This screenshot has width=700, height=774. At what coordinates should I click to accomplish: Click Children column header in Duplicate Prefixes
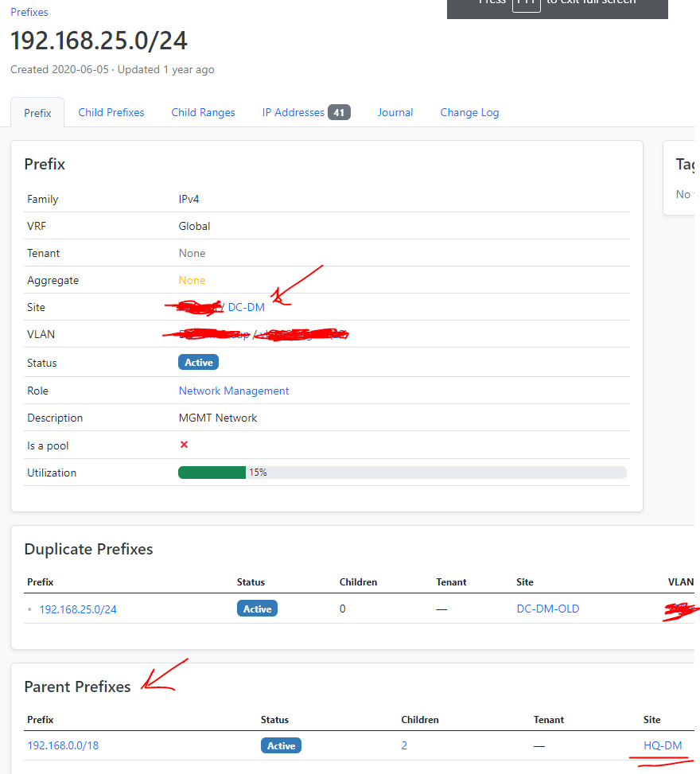(x=359, y=582)
